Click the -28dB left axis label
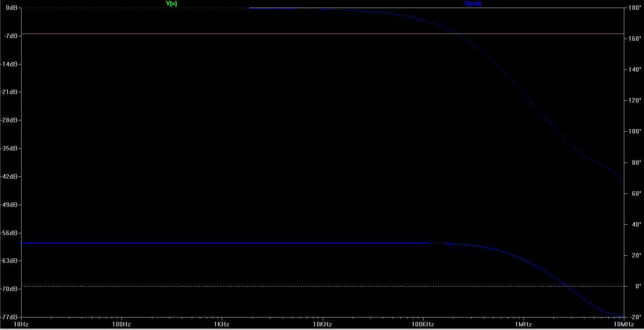644x330 pixels. coord(9,120)
